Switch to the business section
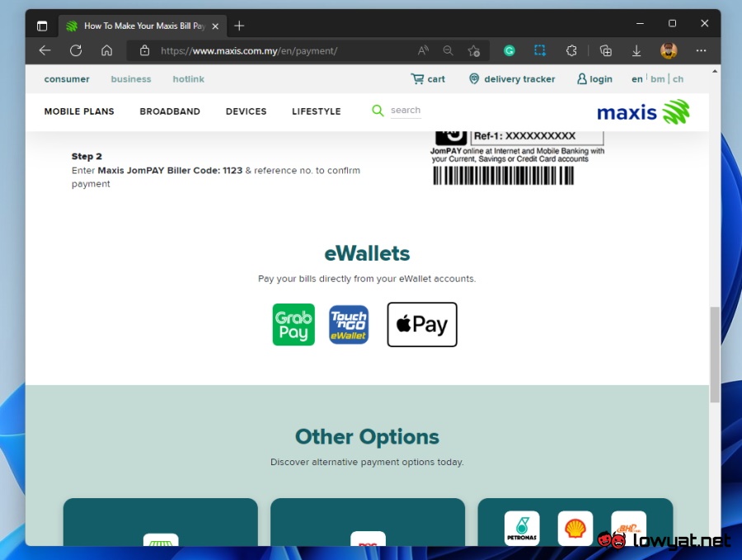Image resolution: width=742 pixels, height=560 pixels. 131,79
